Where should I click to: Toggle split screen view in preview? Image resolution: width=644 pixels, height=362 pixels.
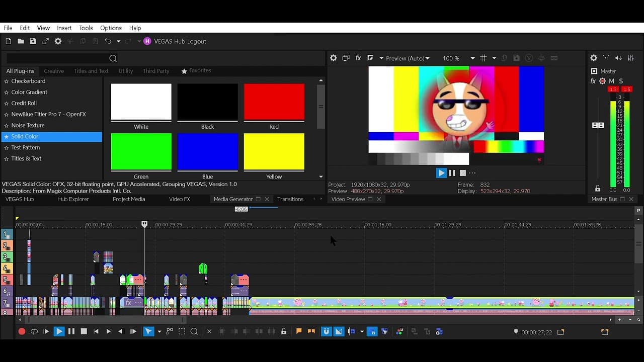371,58
